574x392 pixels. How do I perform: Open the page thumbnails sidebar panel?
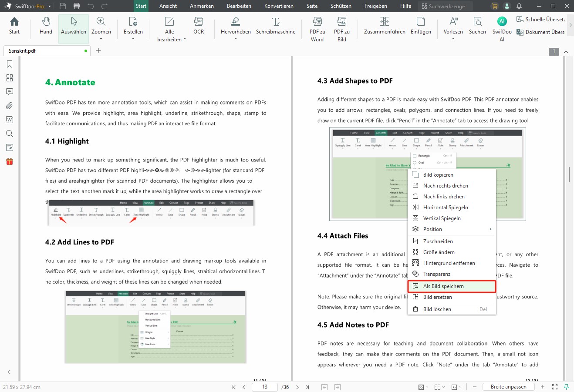[10, 78]
